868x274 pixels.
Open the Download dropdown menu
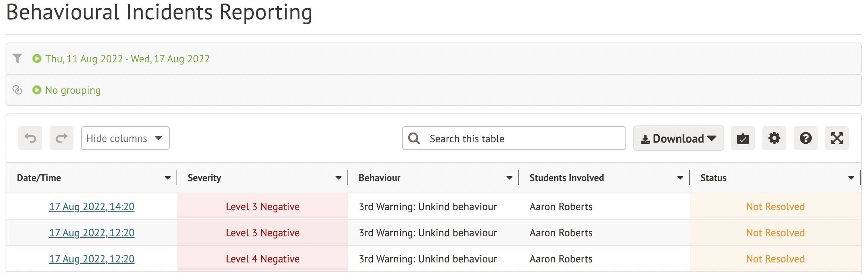678,138
